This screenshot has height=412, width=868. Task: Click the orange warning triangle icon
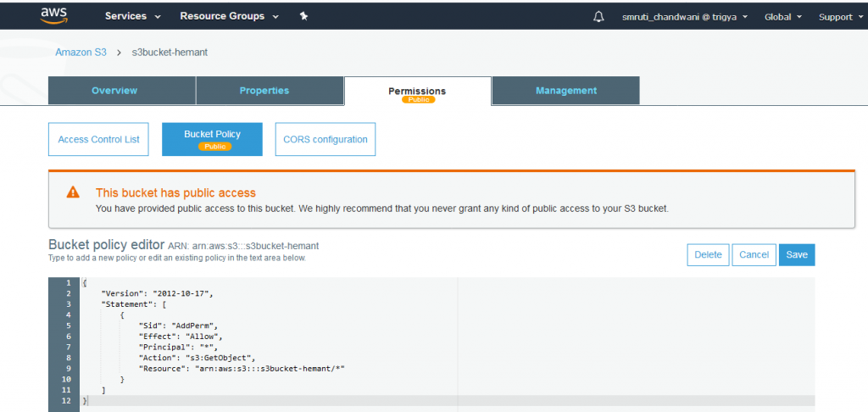(x=73, y=192)
